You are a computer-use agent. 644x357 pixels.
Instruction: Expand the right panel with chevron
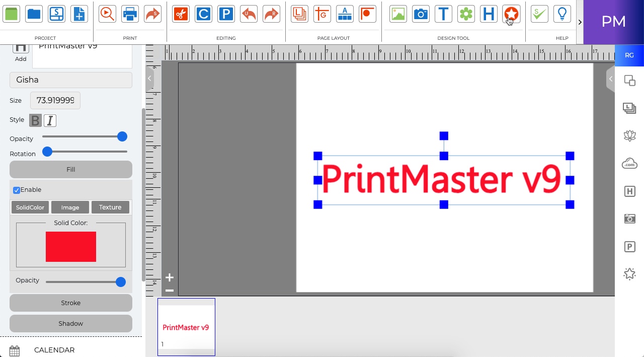[x=611, y=79]
